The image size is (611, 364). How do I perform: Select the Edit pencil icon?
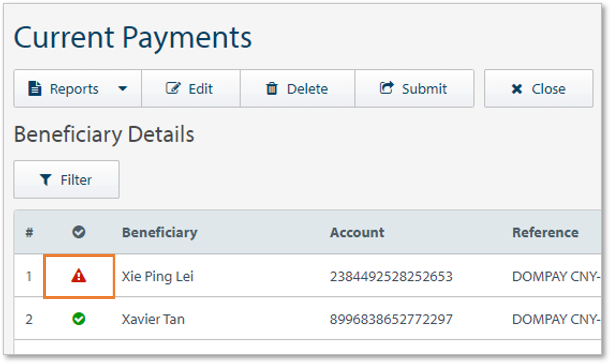click(x=174, y=88)
